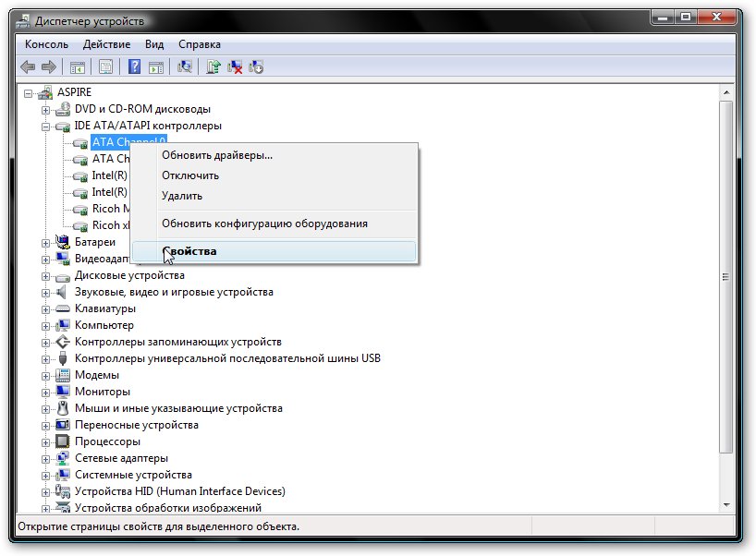The image size is (756, 556).
Task: Select the Модемы tree row
Action: coord(97,375)
